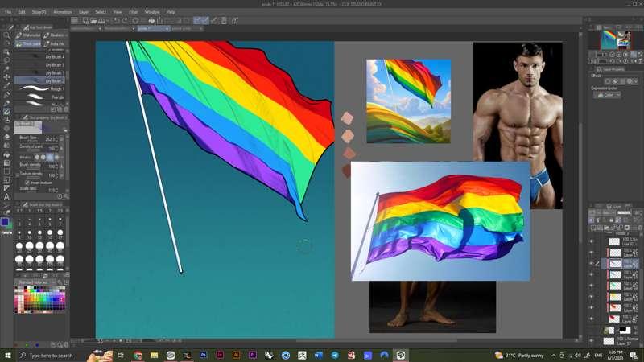
Task: Open the Layer menu
Action: (84, 12)
